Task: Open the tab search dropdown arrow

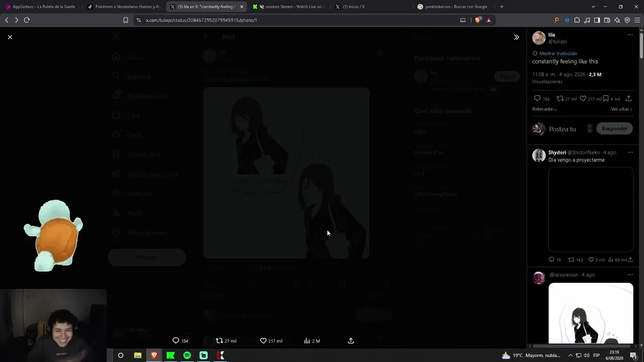Action: click(593, 7)
